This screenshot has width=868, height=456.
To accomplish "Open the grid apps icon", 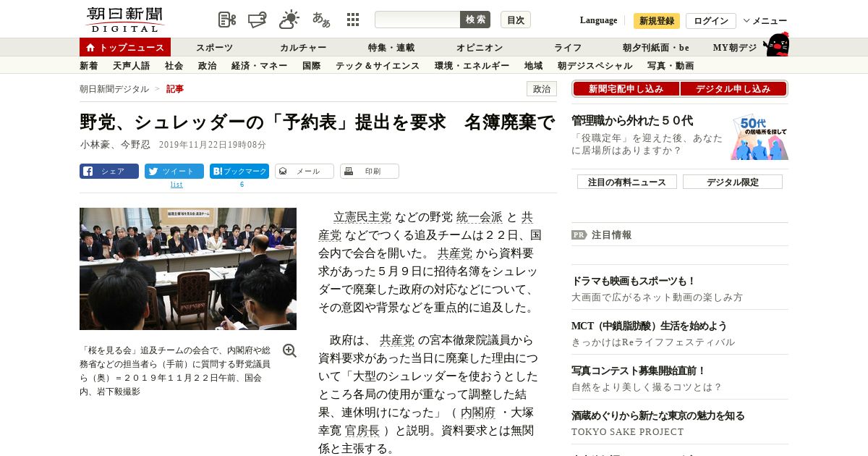I will (x=353, y=20).
